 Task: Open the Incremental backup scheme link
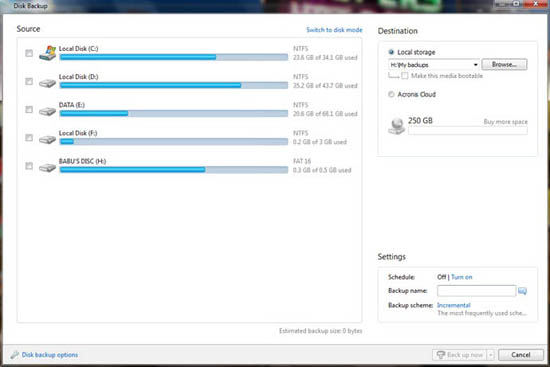coord(454,305)
